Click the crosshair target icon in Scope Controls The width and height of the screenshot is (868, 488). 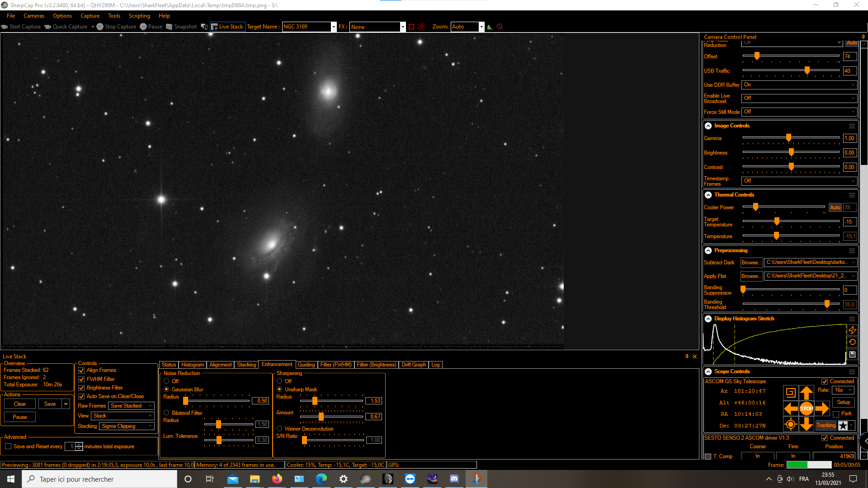pos(791,424)
